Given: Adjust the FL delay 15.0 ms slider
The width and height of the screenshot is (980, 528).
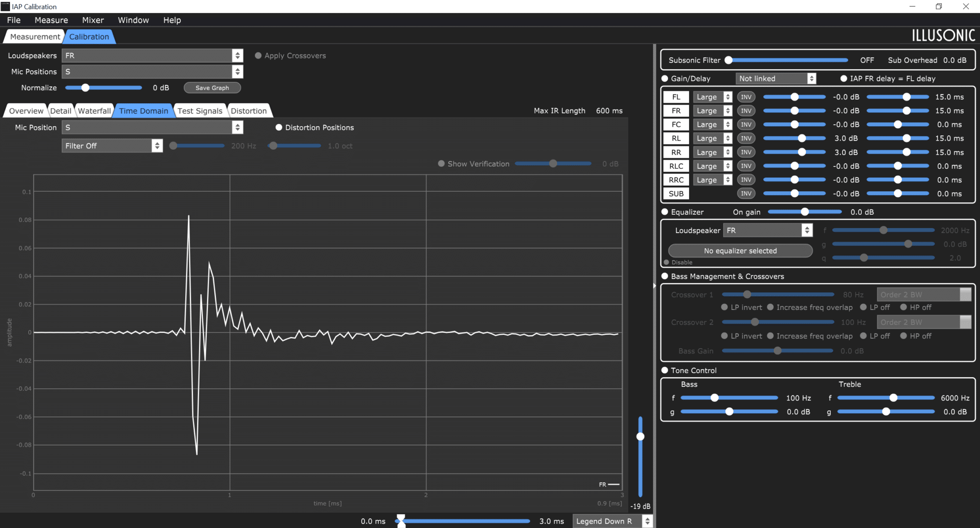Looking at the screenshot, I should tap(898, 97).
